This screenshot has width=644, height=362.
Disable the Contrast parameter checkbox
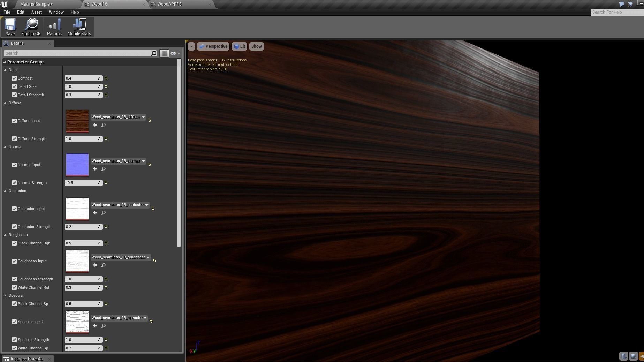click(14, 78)
